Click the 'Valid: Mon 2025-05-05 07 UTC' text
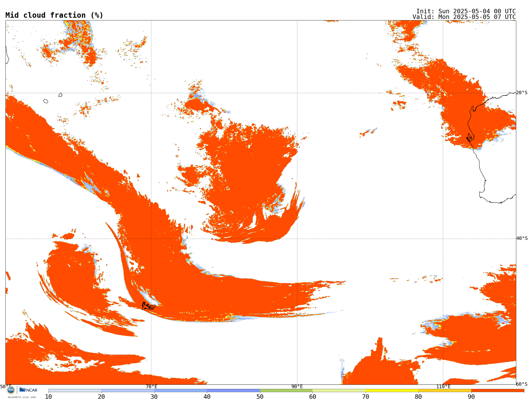 click(x=464, y=17)
